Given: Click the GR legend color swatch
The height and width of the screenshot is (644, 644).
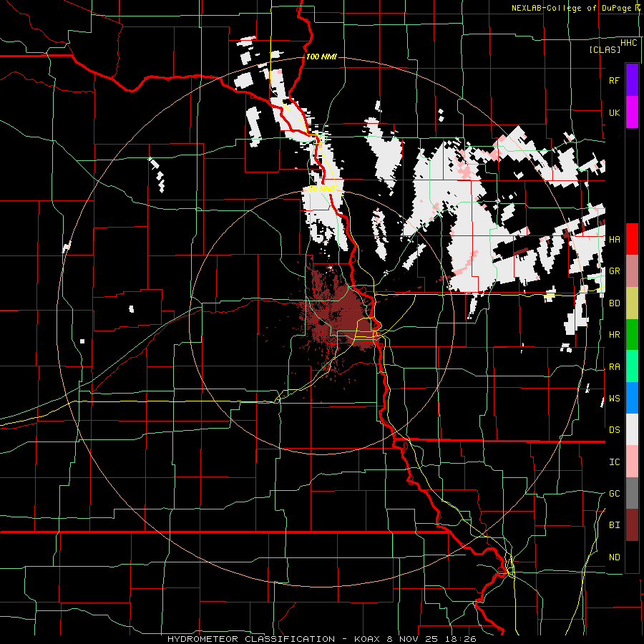Looking at the screenshot, I should [x=632, y=271].
